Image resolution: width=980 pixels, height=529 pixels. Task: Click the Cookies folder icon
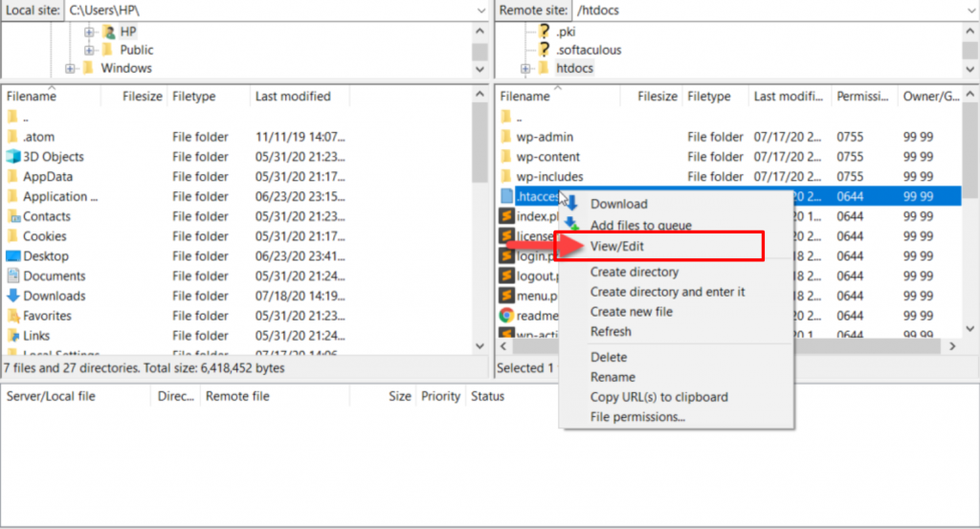tap(12, 236)
